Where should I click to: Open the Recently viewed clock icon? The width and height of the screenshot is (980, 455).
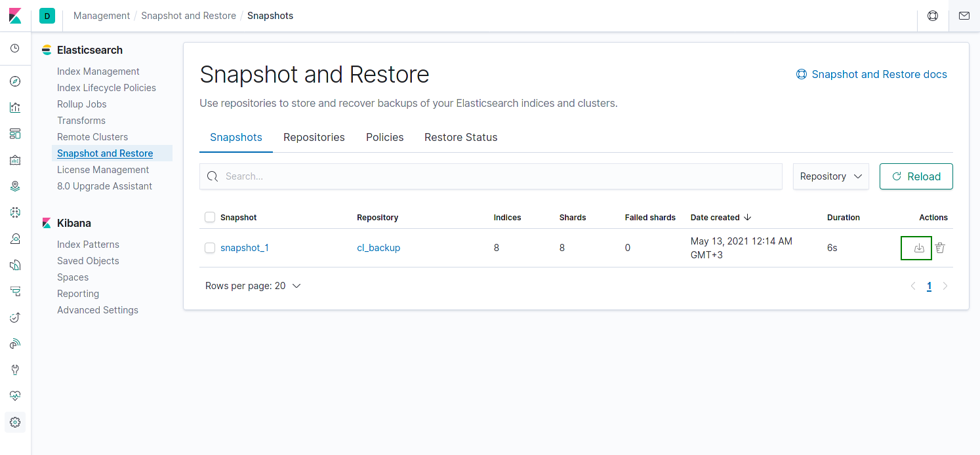tap(15, 49)
